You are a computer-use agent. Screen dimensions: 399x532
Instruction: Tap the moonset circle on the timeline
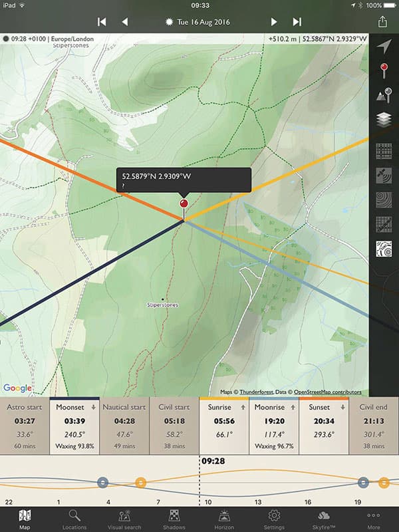coord(103,482)
